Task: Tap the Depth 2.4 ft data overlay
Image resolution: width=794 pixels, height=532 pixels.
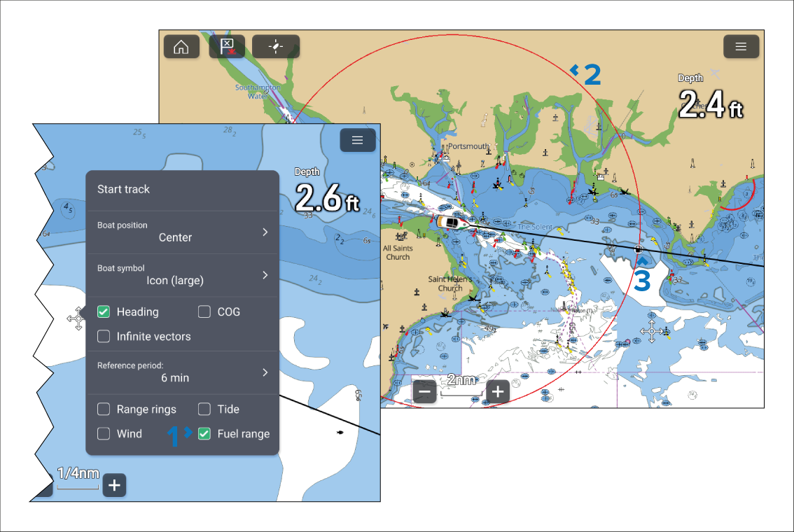Action: pyautogui.click(x=710, y=99)
